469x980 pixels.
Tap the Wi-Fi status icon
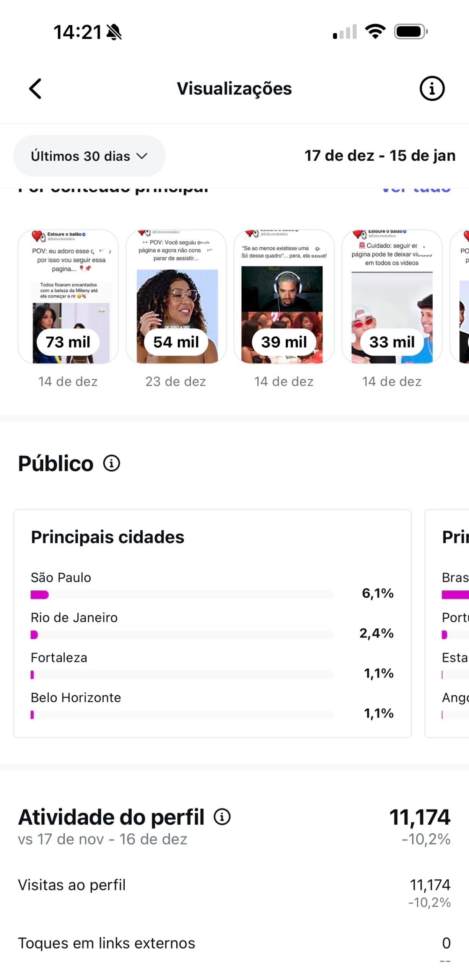click(x=375, y=31)
